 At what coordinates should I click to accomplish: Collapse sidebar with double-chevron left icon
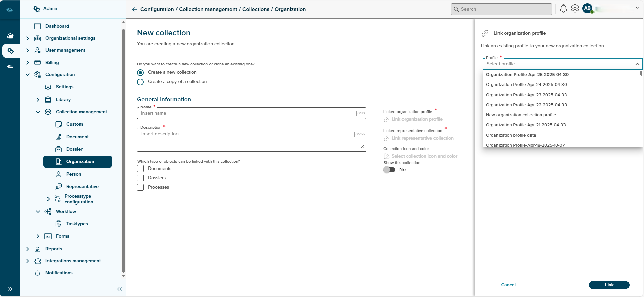click(x=119, y=289)
